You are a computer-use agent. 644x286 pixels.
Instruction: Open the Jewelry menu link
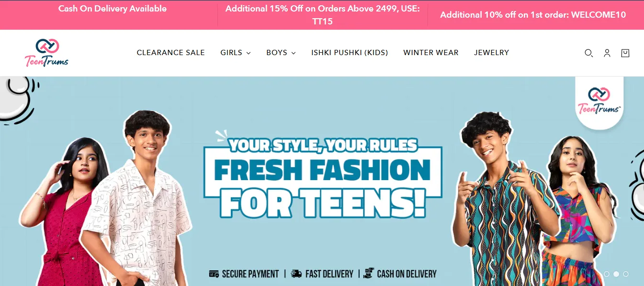(492, 53)
